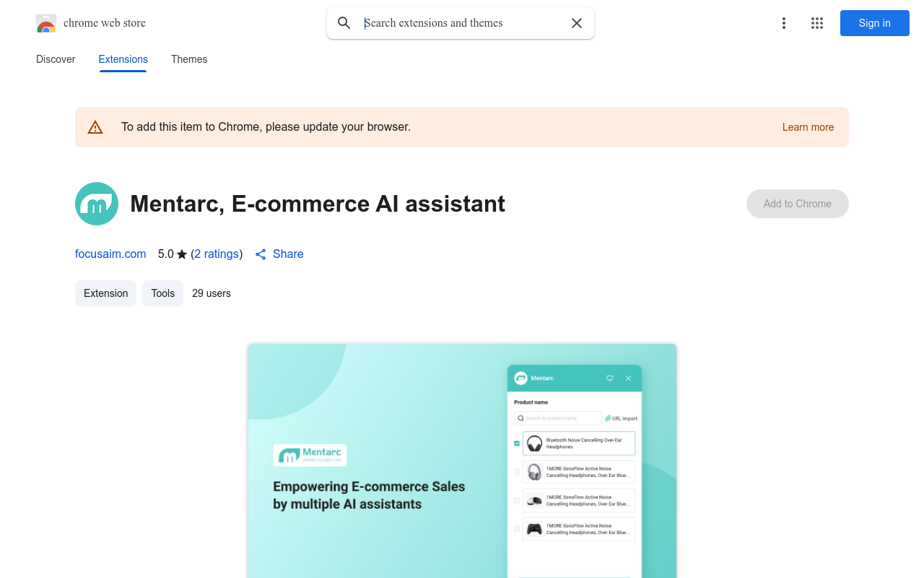Open the Learn more link
Viewport: 924px width, 578px height.
click(808, 127)
